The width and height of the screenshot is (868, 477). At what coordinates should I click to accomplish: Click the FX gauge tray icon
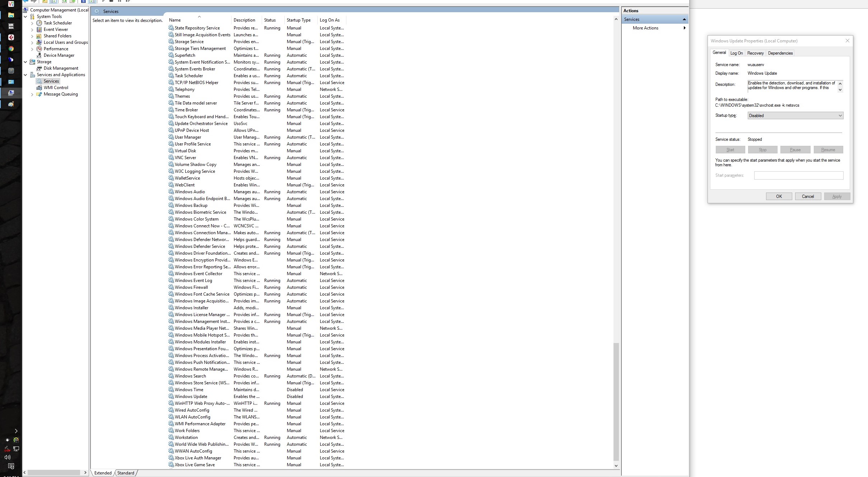[x=16, y=440]
